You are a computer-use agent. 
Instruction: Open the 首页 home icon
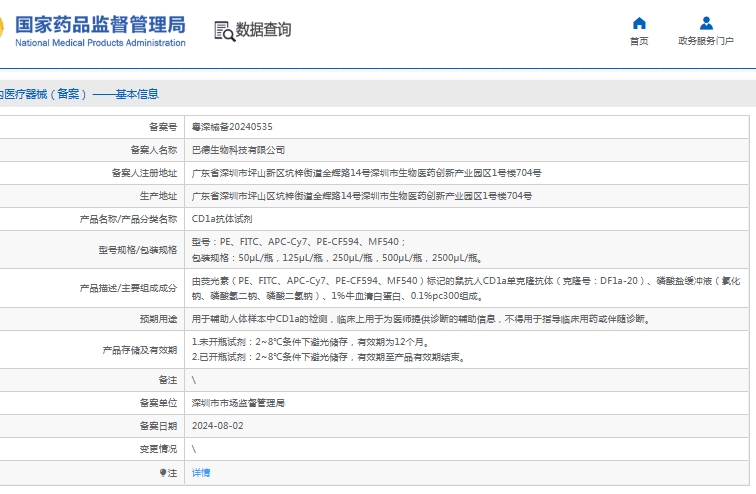639,23
